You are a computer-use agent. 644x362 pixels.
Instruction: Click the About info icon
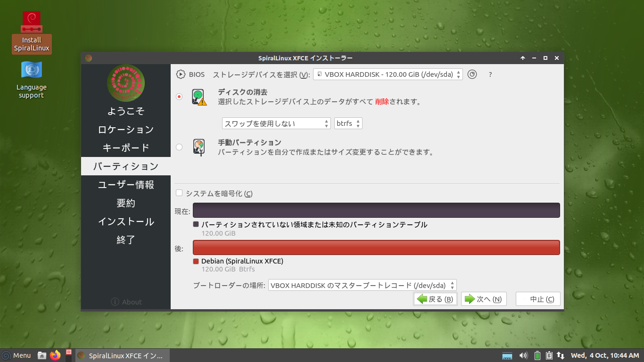pyautogui.click(x=115, y=302)
